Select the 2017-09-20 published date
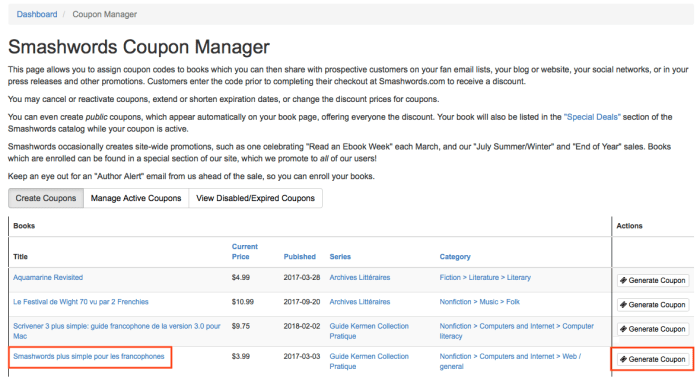The height and width of the screenshot is (382, 700). pyautogui.click(x=302, y=302)
